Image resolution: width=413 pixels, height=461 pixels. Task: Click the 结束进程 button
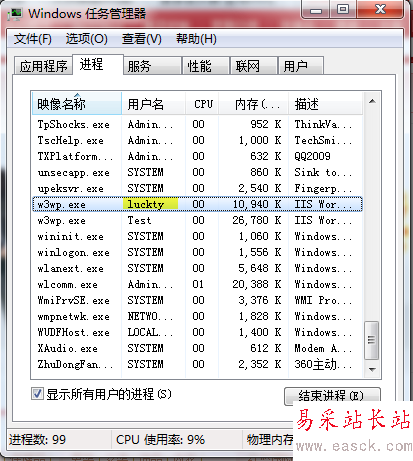click(x=332, y=396)
